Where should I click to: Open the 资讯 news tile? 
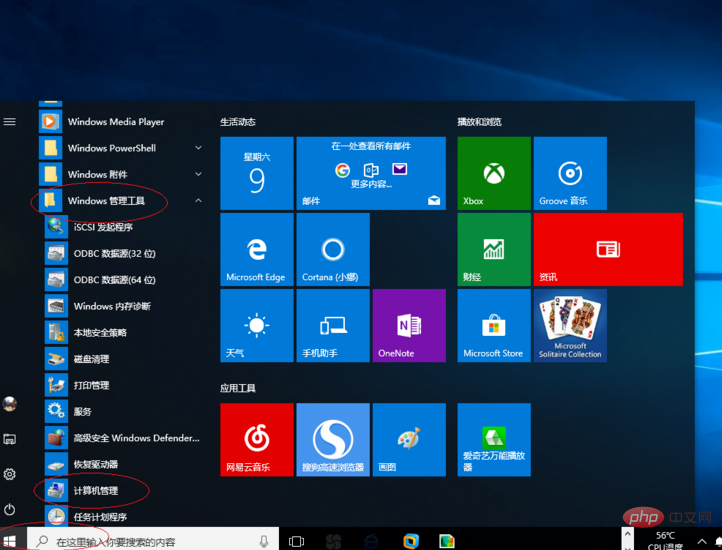click(608, 249)
